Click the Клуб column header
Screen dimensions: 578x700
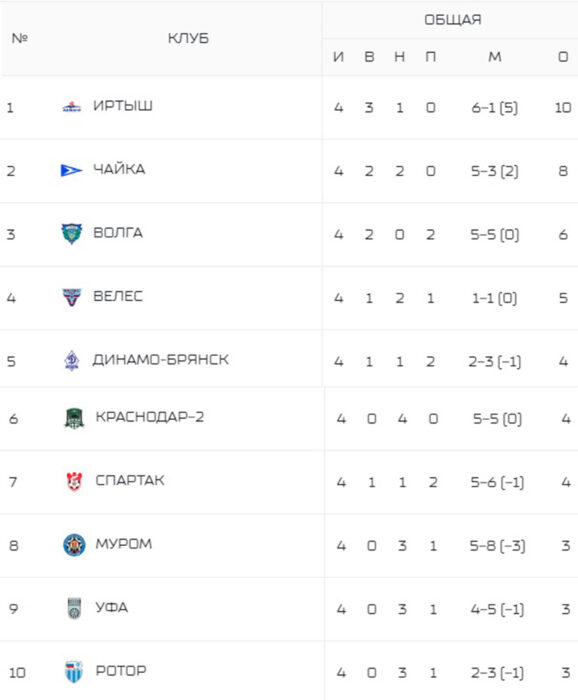point(188,38)
